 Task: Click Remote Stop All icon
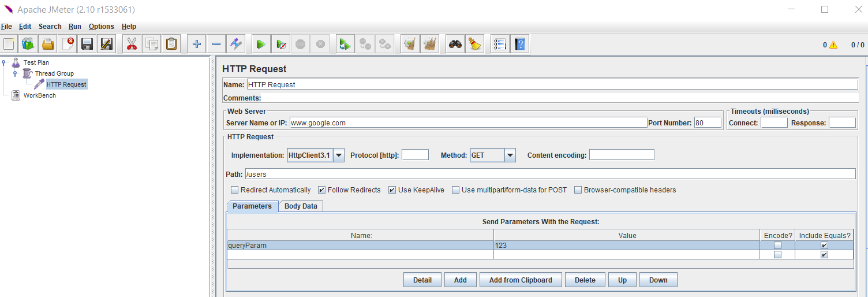pos(365,44)
